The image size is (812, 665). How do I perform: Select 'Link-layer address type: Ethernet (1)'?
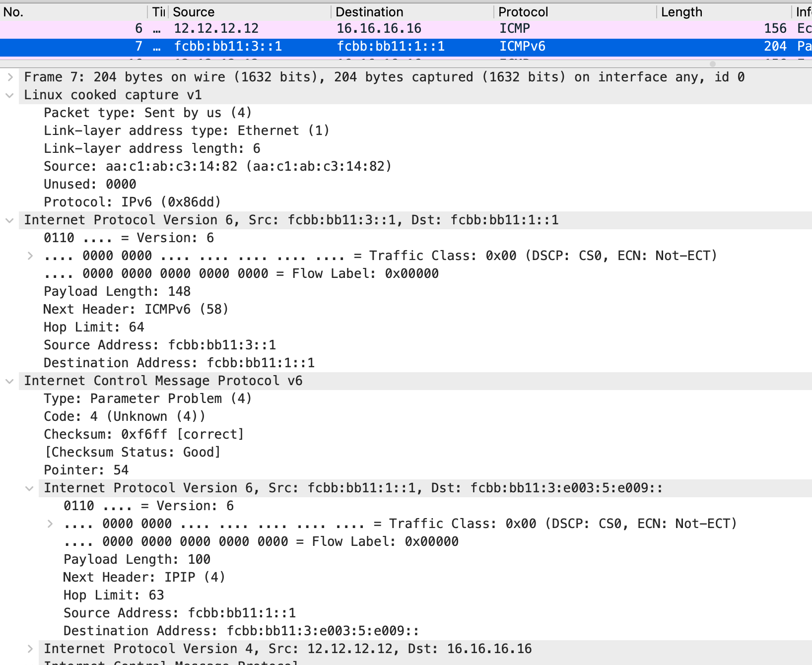[187, 131]
